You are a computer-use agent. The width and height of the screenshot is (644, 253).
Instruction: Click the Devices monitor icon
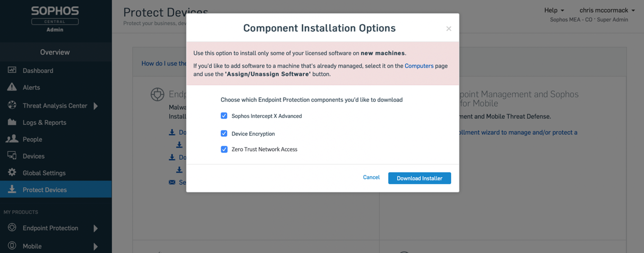[x=12, y=156]
